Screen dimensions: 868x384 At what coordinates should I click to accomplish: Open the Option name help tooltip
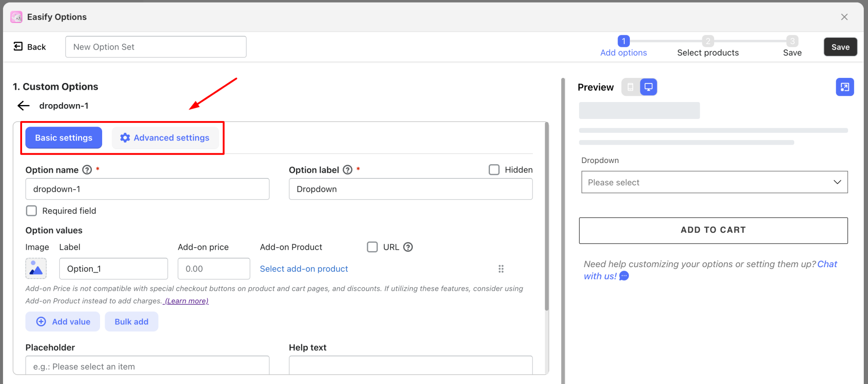coord(86,169)
